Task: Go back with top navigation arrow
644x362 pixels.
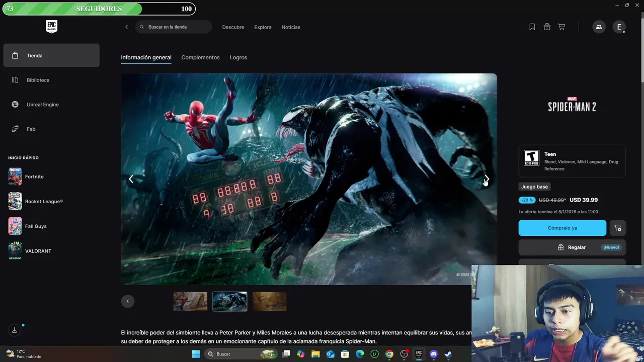Action: tap(126, 27)
